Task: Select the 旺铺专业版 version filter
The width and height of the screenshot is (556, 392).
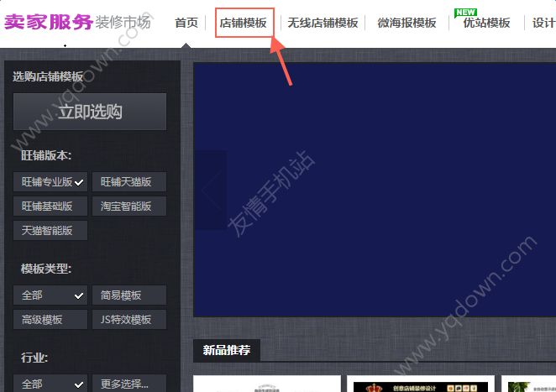Action: click(x=50, y=182)
